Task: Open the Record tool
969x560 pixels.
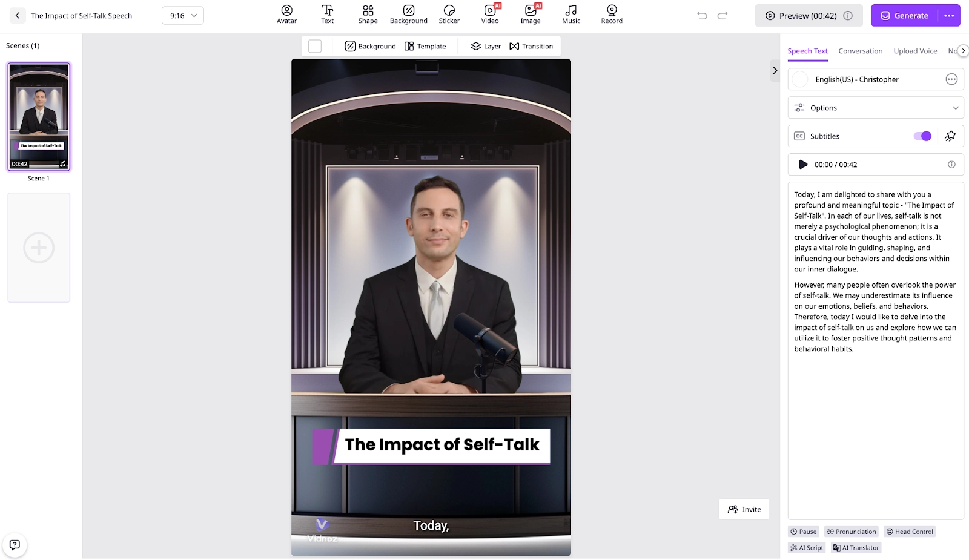Action: pyautogui.click(x=611, y=15)
